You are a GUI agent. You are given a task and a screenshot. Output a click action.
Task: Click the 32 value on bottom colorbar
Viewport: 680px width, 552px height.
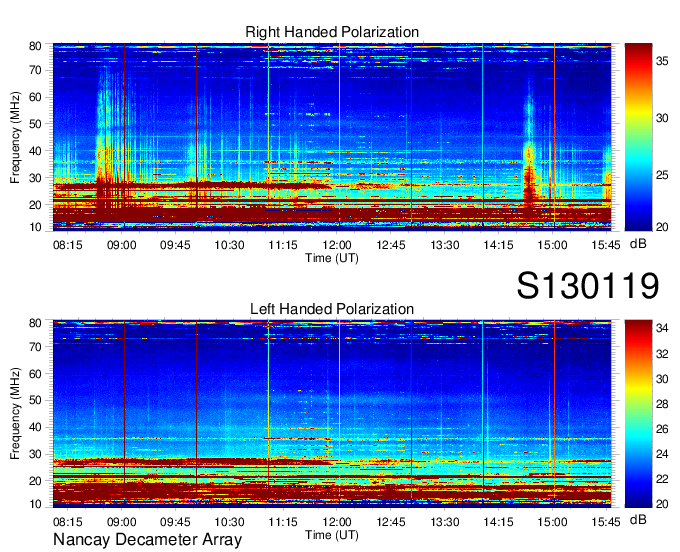click(662, 354)
